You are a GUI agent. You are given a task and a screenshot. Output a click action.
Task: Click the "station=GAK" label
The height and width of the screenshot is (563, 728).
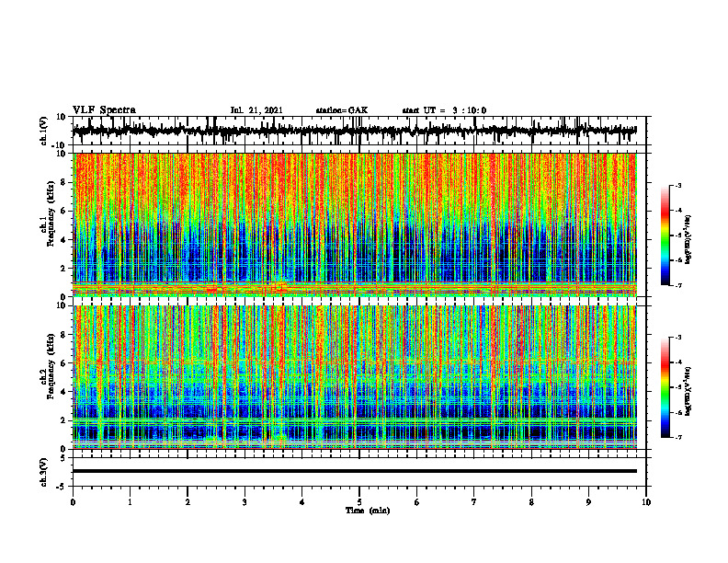[x=342, y=110]
